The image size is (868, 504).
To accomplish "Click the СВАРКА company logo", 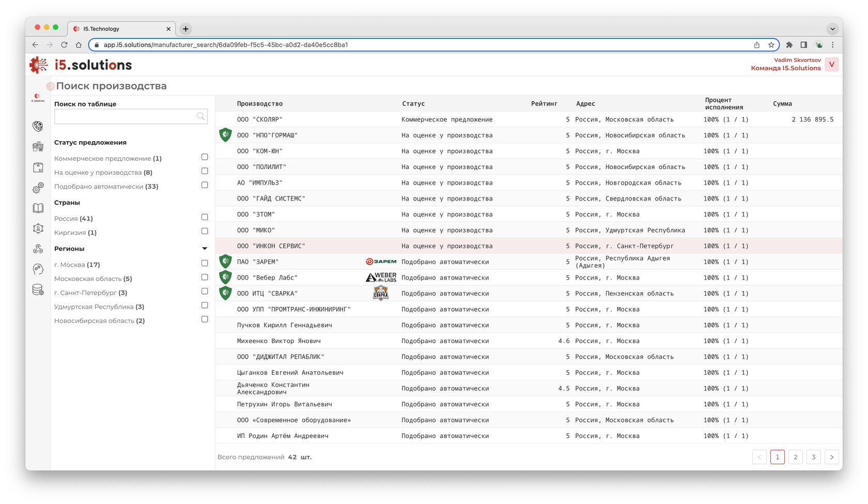I will click(381, 293).
